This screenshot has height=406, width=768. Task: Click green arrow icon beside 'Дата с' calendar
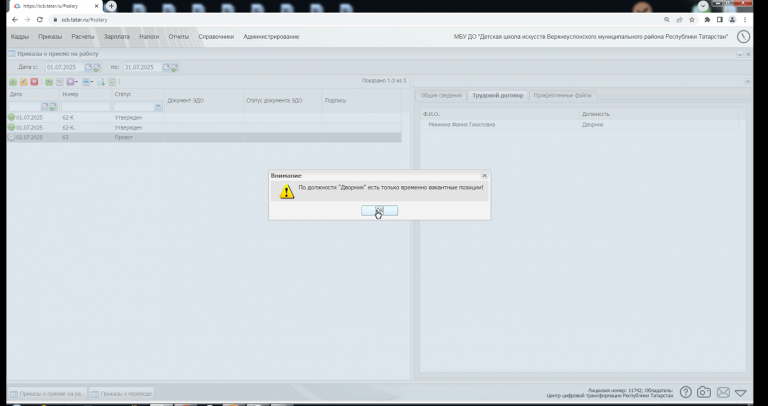tap(96, 68)
